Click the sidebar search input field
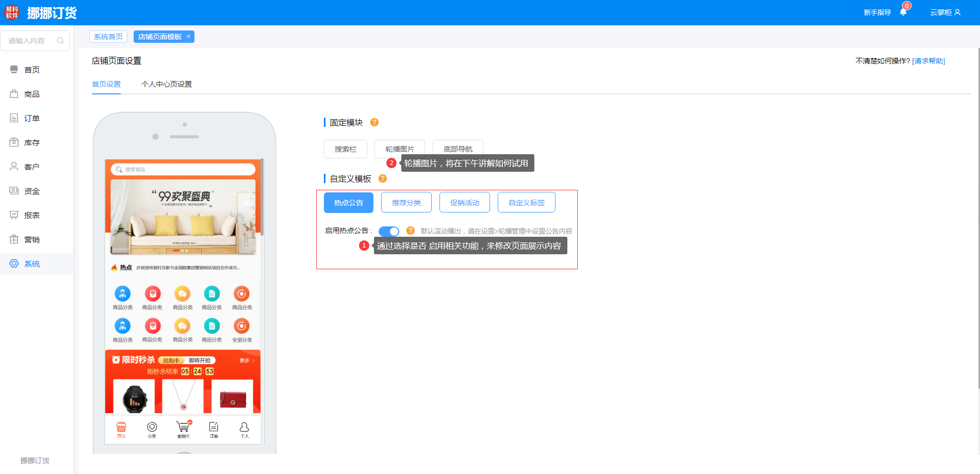The image size is (980, 474). (x=30, y=41)
